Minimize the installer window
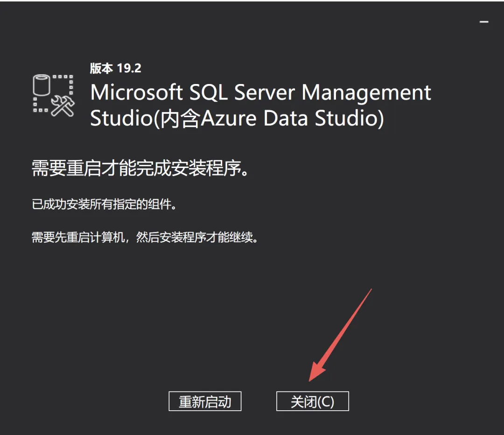 pyautogui.click(x=484, y=22)
